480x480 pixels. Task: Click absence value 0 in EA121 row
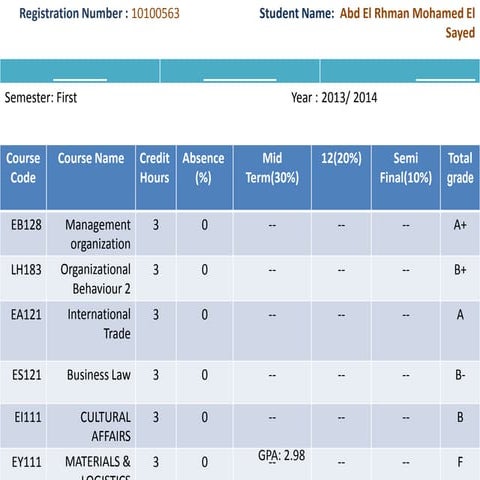204,315
